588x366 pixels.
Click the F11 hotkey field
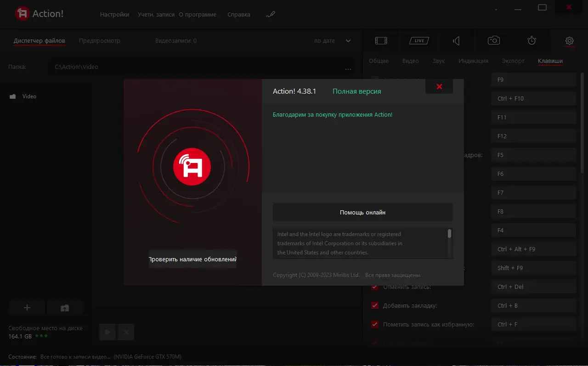(533, 118)
